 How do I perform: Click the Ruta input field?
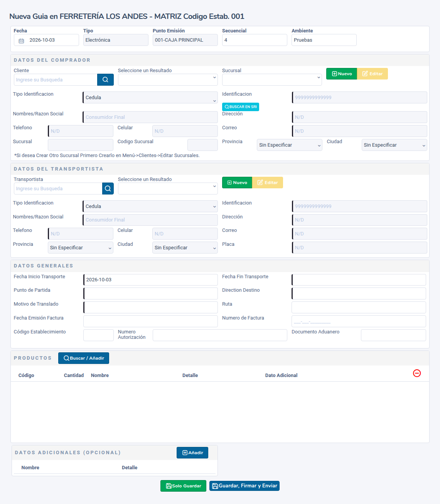pos(359,308)
